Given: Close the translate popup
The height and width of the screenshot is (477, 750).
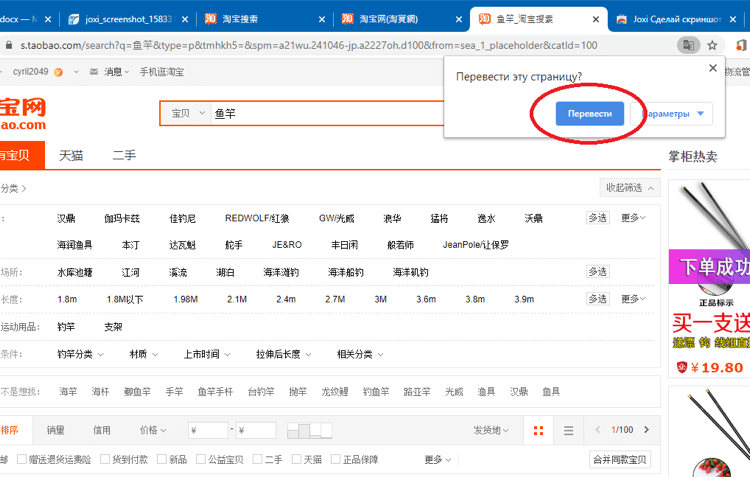Looking at the screenshot, I should tap(713, 68).
